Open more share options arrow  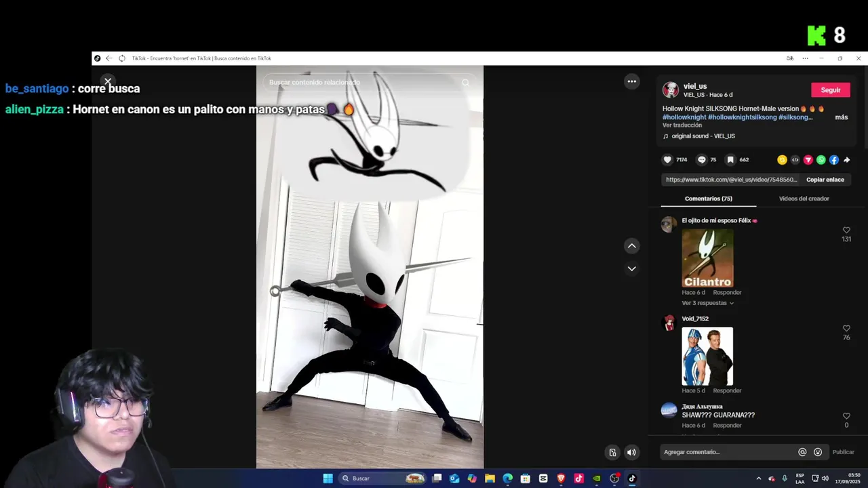846,160
